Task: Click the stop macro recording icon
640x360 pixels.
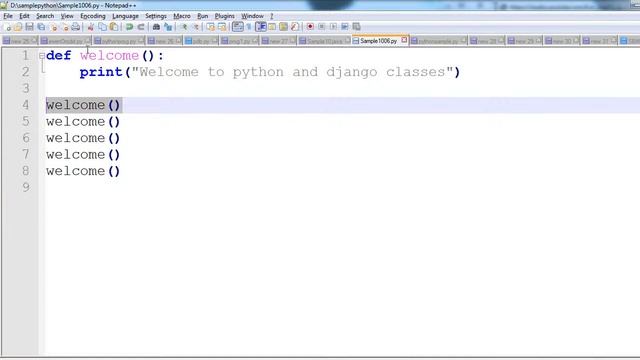Action: click(322, 27)
